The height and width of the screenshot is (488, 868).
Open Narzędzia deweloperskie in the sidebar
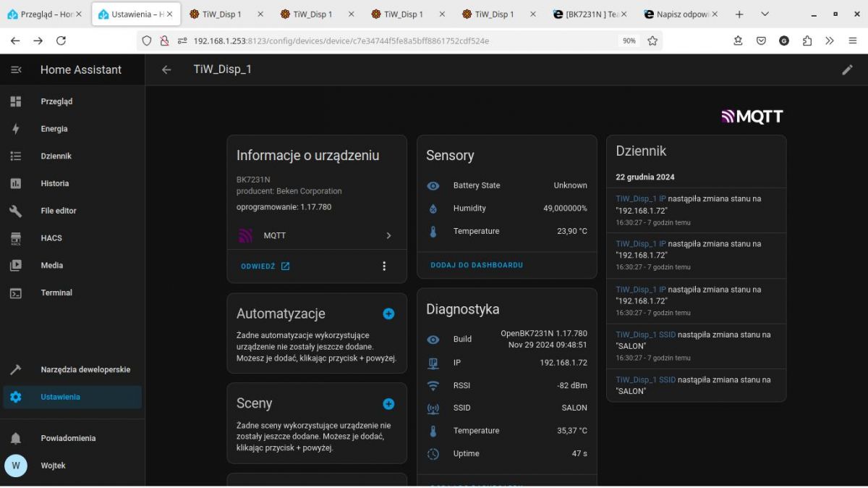pos(72,369)
